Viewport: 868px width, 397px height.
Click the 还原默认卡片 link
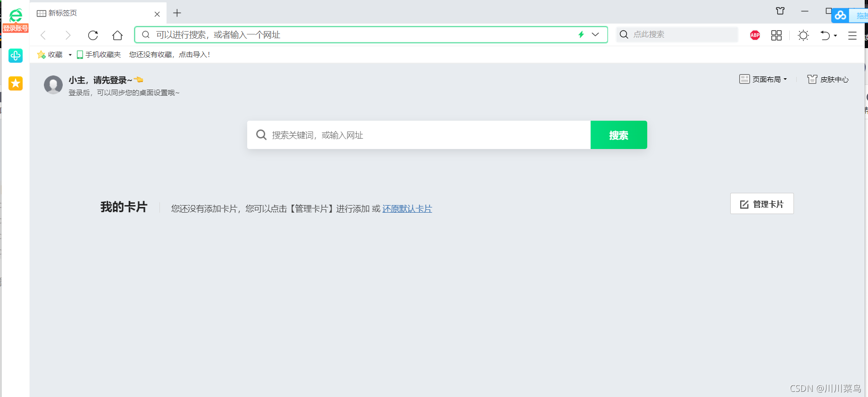click(x=407, y=209)
